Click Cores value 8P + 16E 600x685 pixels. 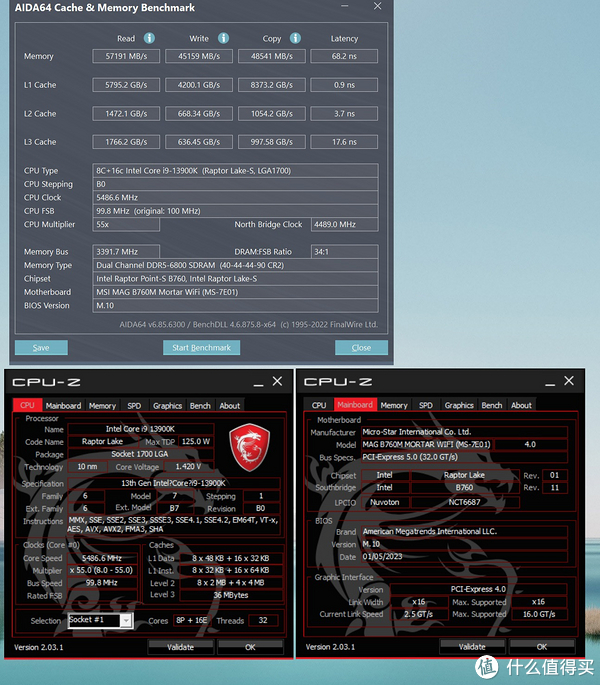(192, 620)
